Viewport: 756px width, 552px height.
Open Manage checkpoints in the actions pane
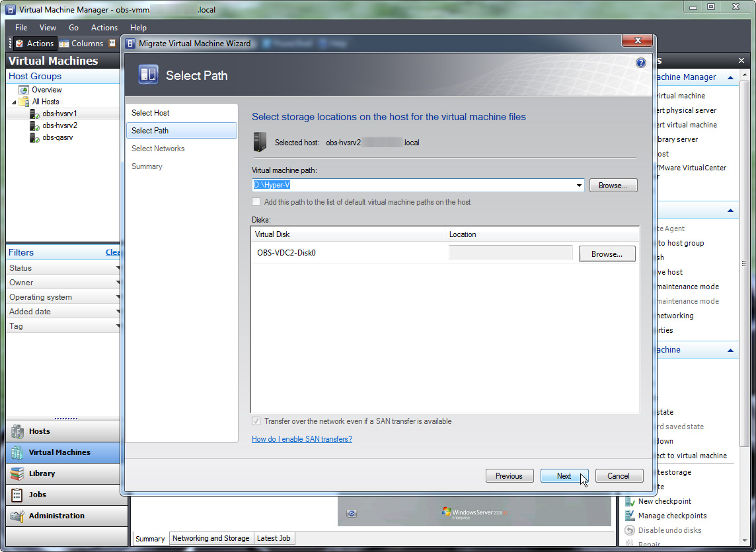668,516
